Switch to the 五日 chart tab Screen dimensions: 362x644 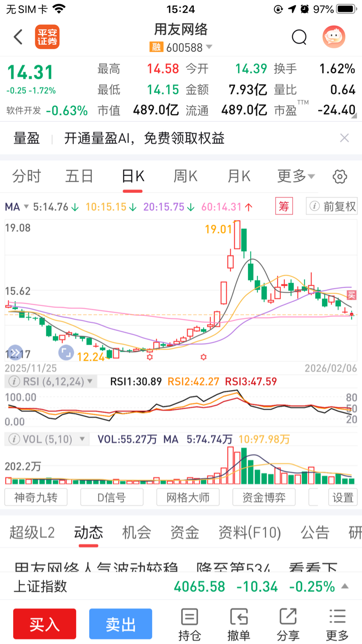point(79,176)
